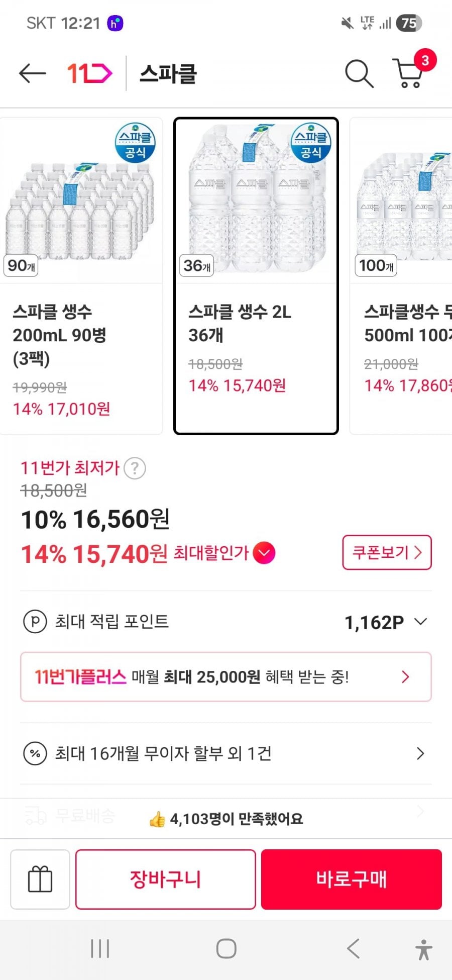
Task: Expand 최대 16개월 무이자 할부 details
Action: click(420, 753)
